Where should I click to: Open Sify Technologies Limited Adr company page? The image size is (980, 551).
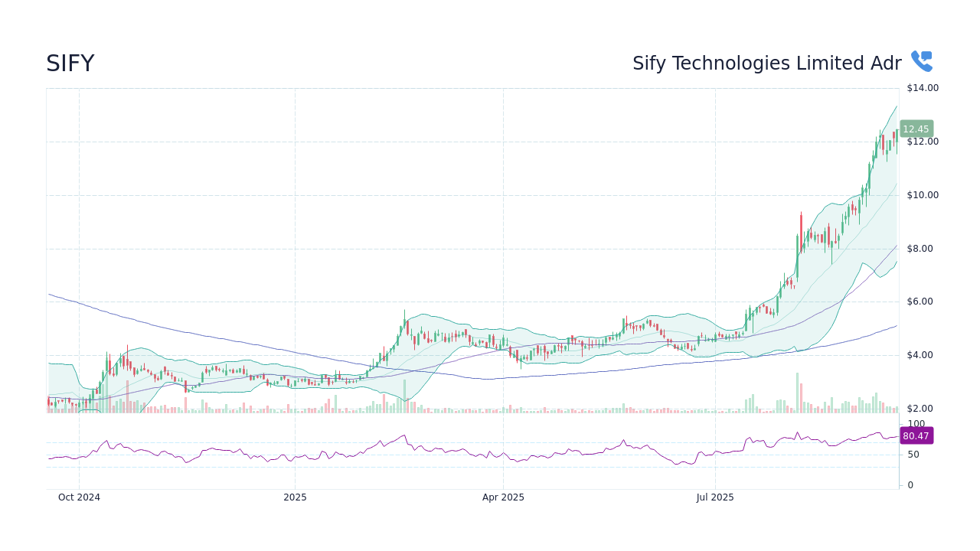[x=767, y=63]
